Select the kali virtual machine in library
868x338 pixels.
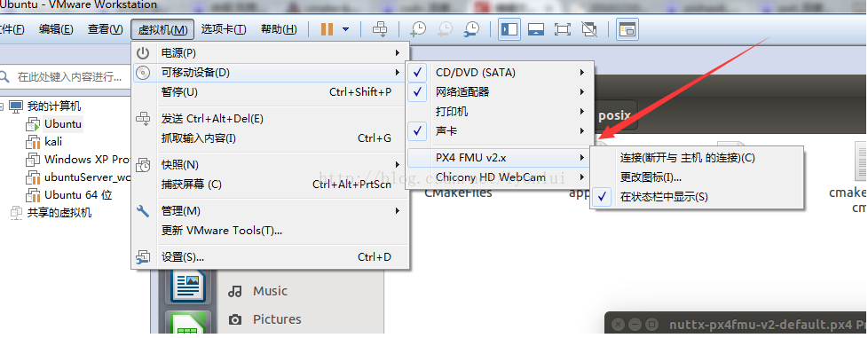pos(53,142)
